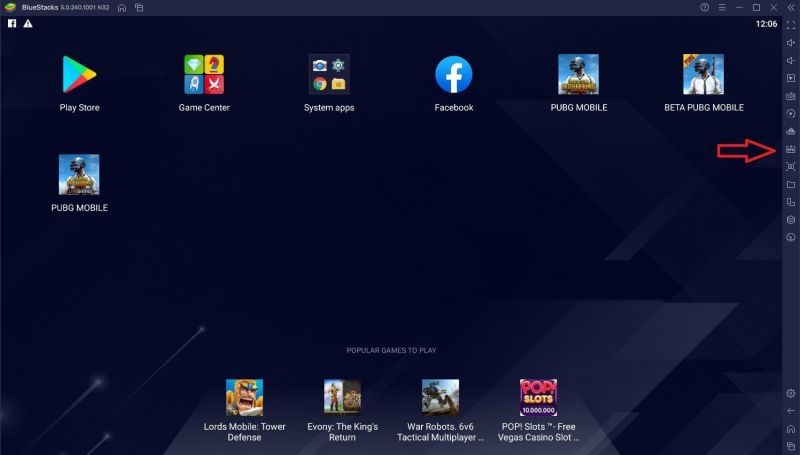Click the volume up icon in sidebar

[790, 42]
